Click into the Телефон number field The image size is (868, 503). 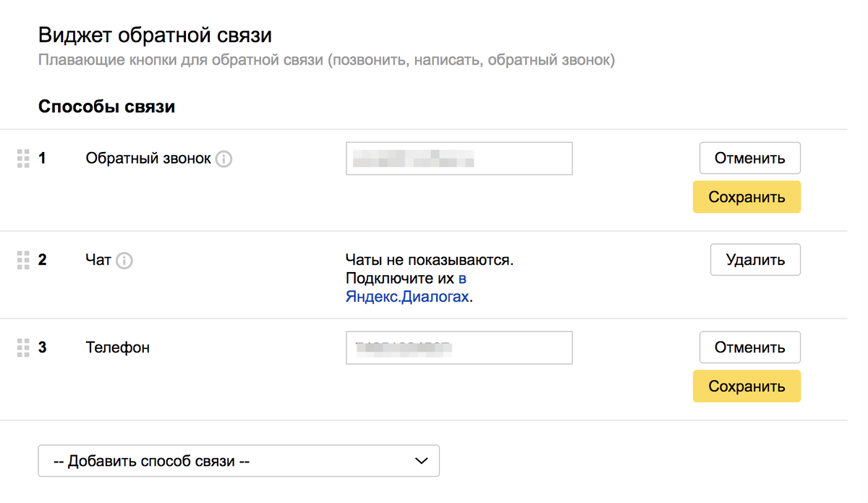pos(459,347)
